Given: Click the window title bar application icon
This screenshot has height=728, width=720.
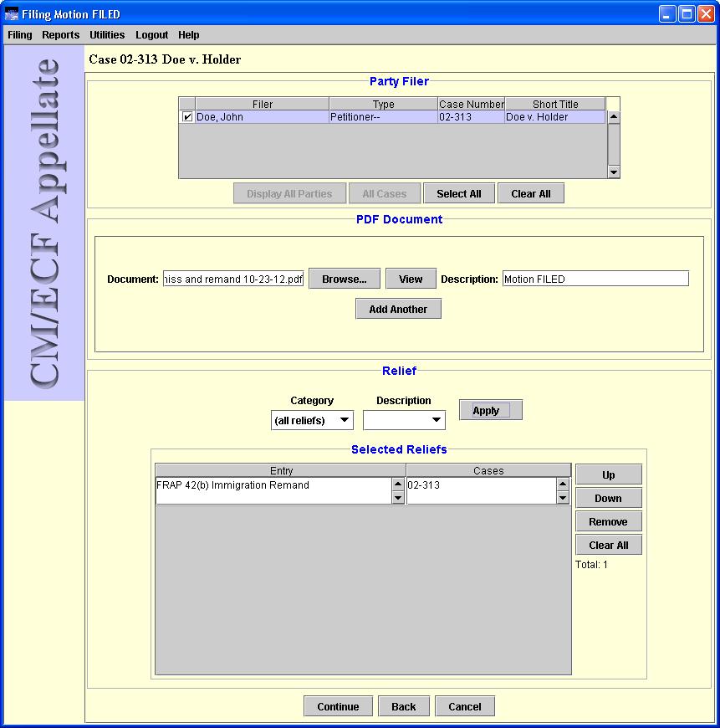Looking at the screenshot, I should (11, 14).
